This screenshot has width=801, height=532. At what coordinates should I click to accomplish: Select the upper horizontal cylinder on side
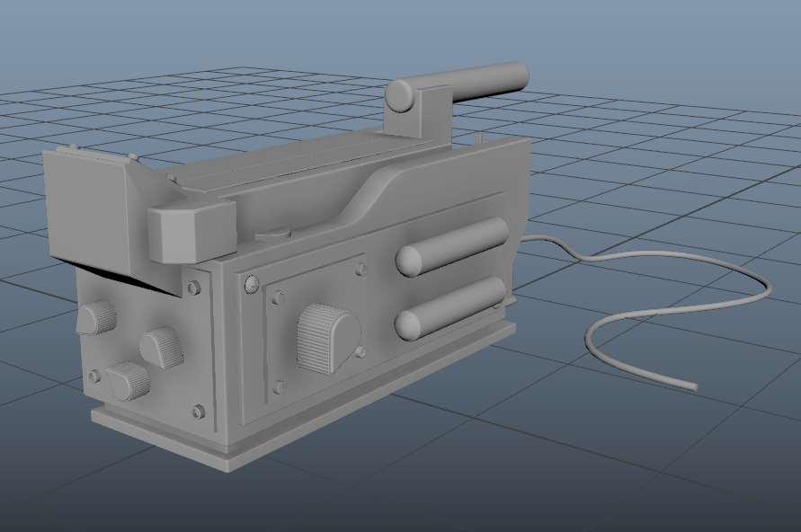(x=452, y=245)
